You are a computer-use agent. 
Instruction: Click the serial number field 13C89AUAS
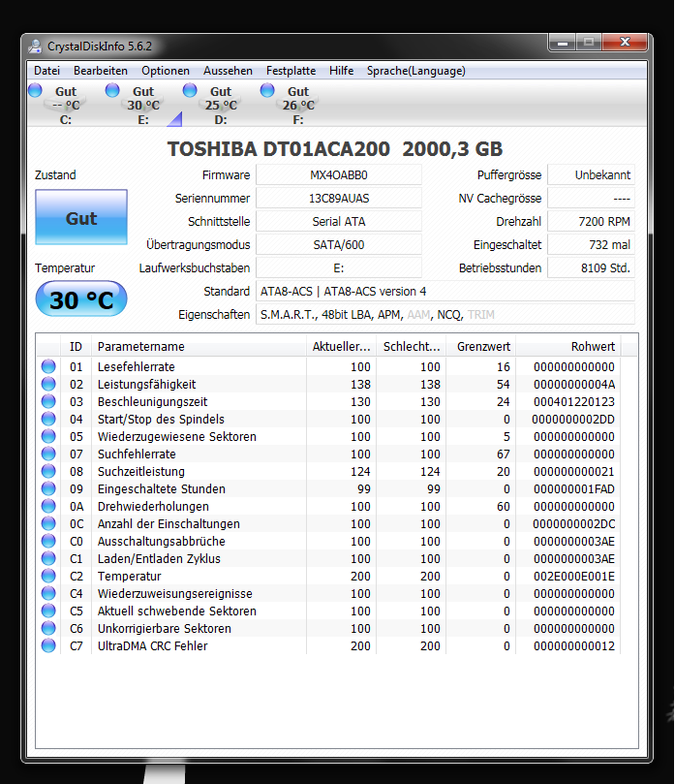(x=339, y=199)
